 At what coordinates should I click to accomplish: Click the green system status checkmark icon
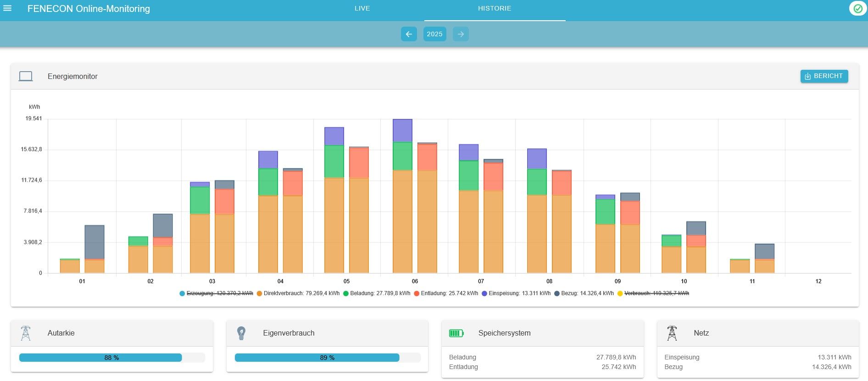tap(857, 8)
